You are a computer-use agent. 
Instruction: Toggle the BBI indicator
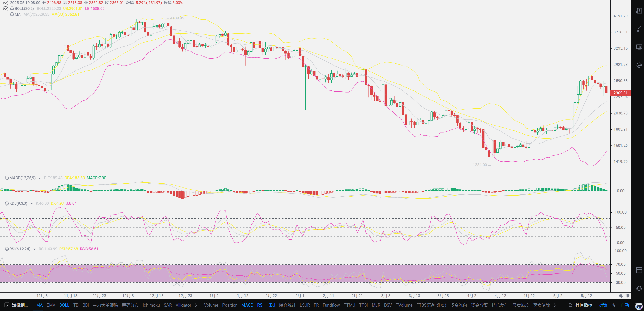click(x=86, y=305)
